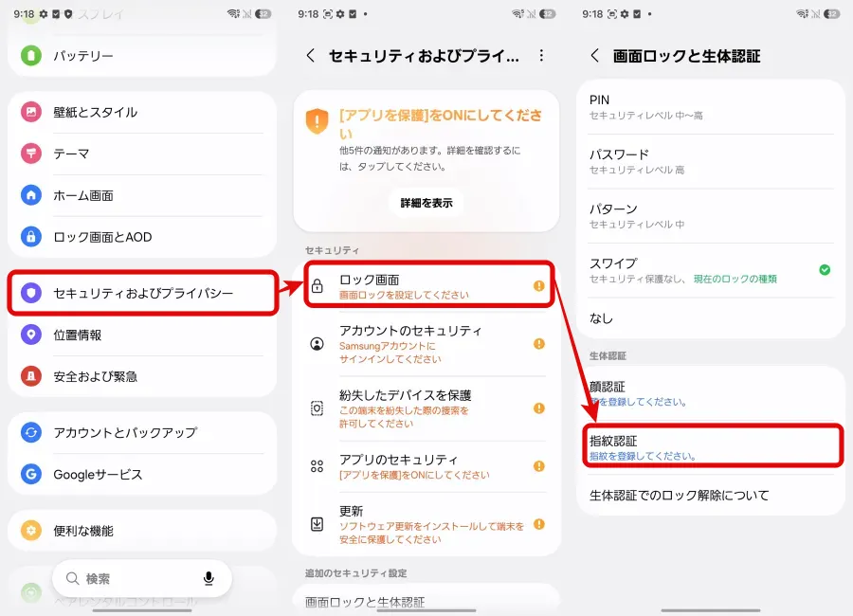The width and height of the screenshot is (853, 616).
Task: Tap 指紋を登録してください text
Action: pyautogui.click(x=643, y=456)
